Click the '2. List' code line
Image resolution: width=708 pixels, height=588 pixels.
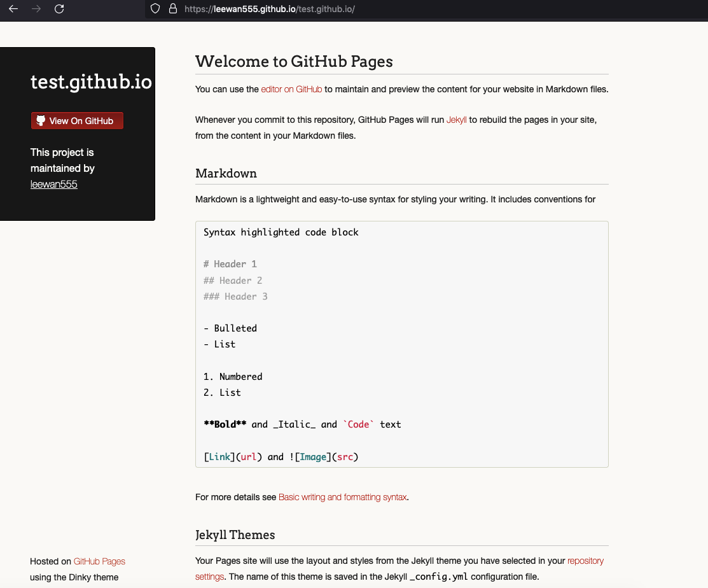point(222,393)
